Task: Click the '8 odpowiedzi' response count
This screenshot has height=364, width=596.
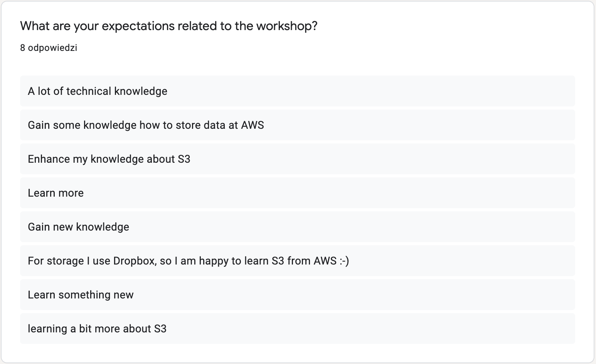Action: [49, 48]
